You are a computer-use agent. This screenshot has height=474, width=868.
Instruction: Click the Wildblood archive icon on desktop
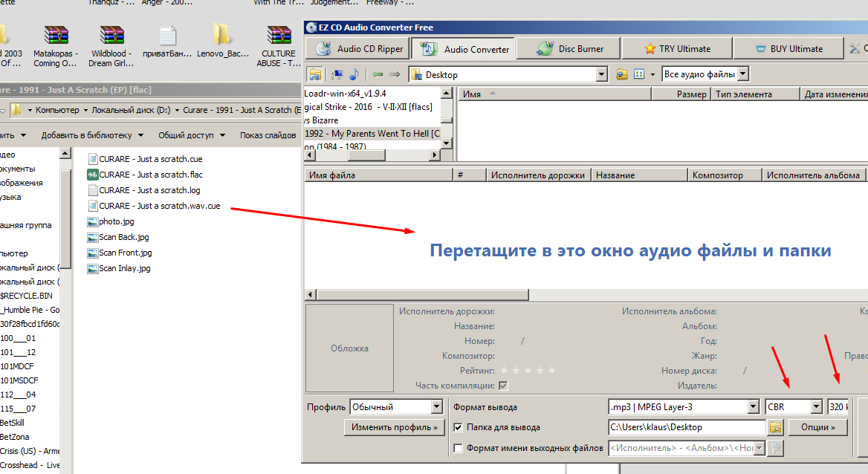click(x=111, y=36)
